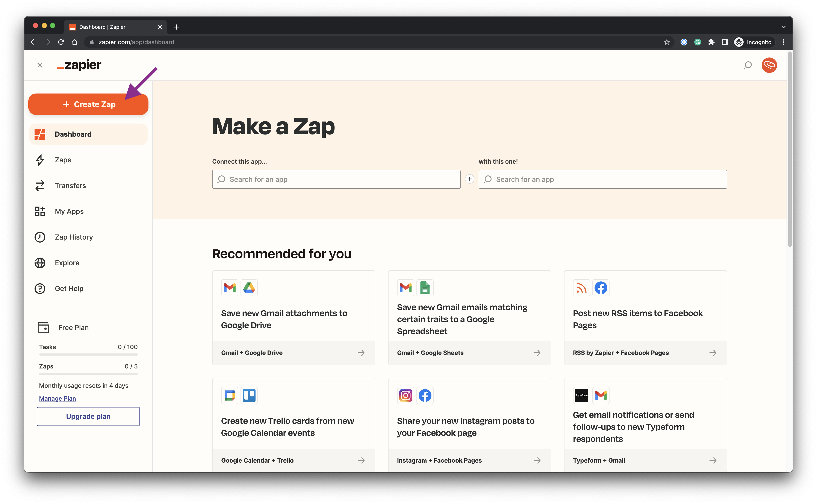Click the Transfers arrows icon

pyautogui.click(x=40, y=186)
